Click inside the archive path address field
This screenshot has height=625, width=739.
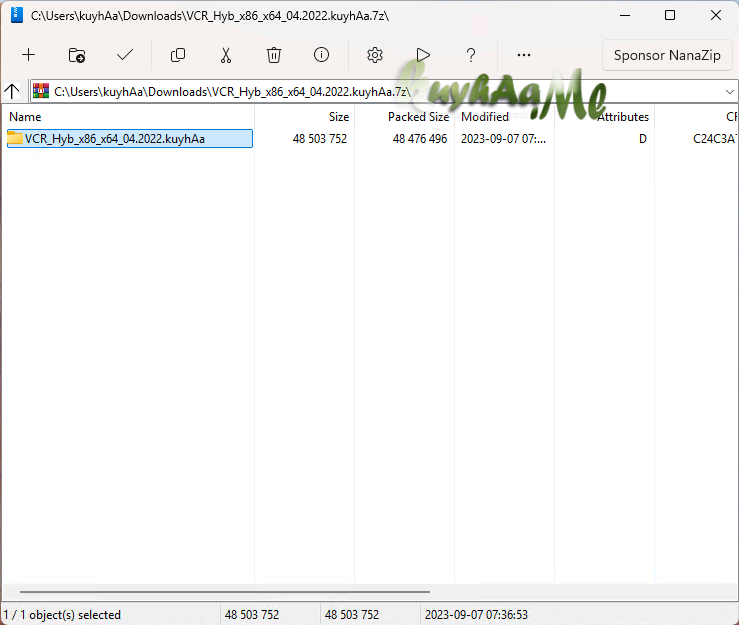tap(386, 91)
